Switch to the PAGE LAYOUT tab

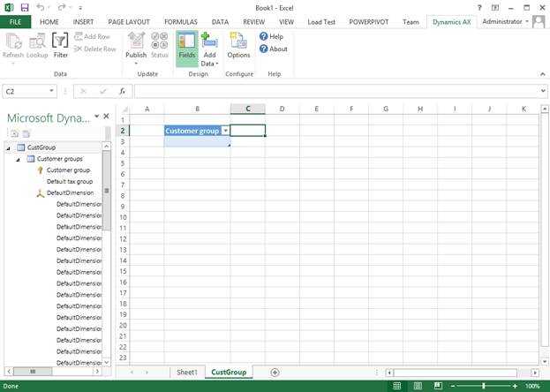[x=129, y=22]
